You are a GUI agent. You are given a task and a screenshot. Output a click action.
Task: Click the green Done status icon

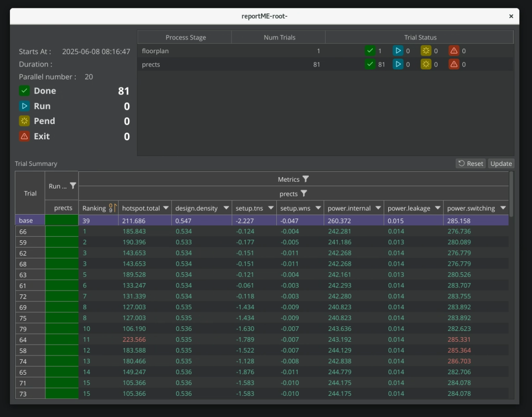point(24,91)
